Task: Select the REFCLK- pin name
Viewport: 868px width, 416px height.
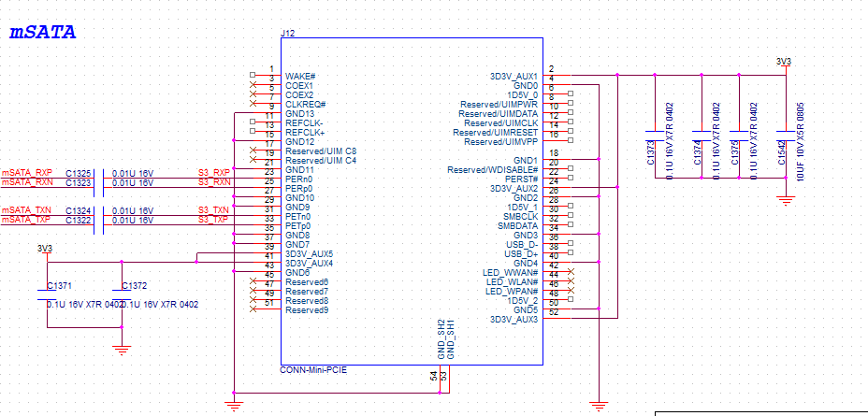Action: pyautogui.click(x=304, y=122)
